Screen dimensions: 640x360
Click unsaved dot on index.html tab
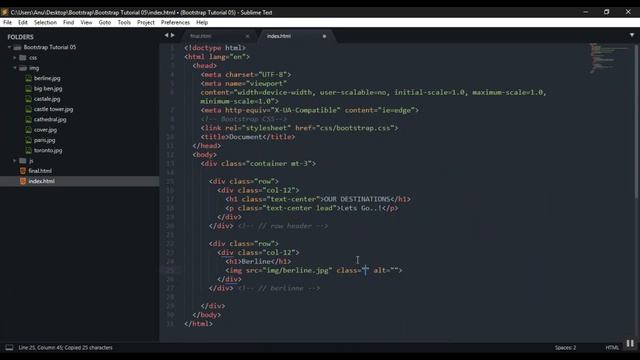[x=324, y=36]
